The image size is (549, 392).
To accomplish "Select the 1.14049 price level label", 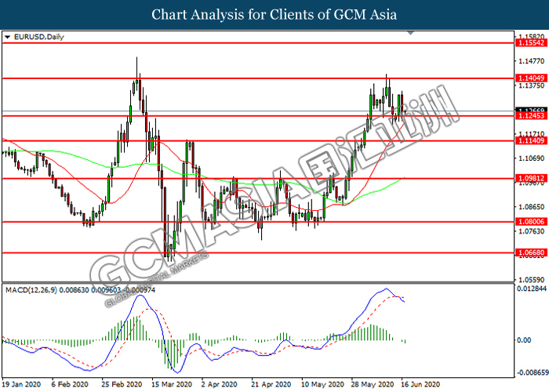I will pos(531,78).
